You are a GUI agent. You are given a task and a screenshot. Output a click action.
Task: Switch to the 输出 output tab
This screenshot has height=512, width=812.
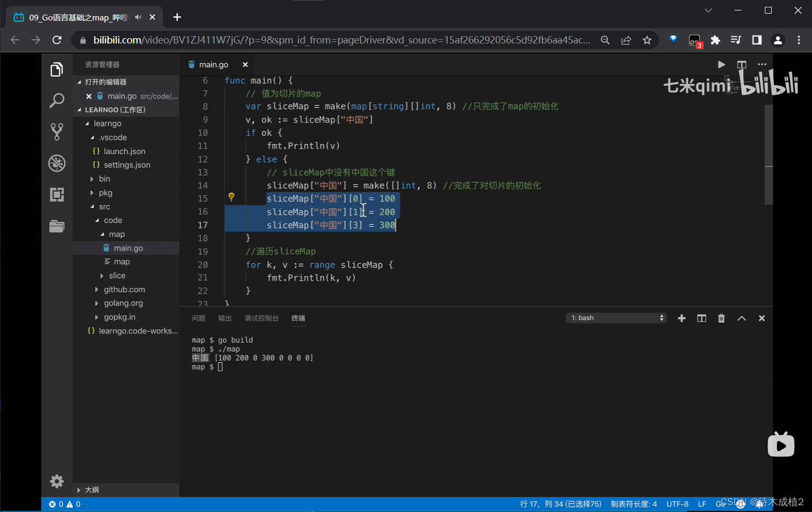[x=225, y=318]
